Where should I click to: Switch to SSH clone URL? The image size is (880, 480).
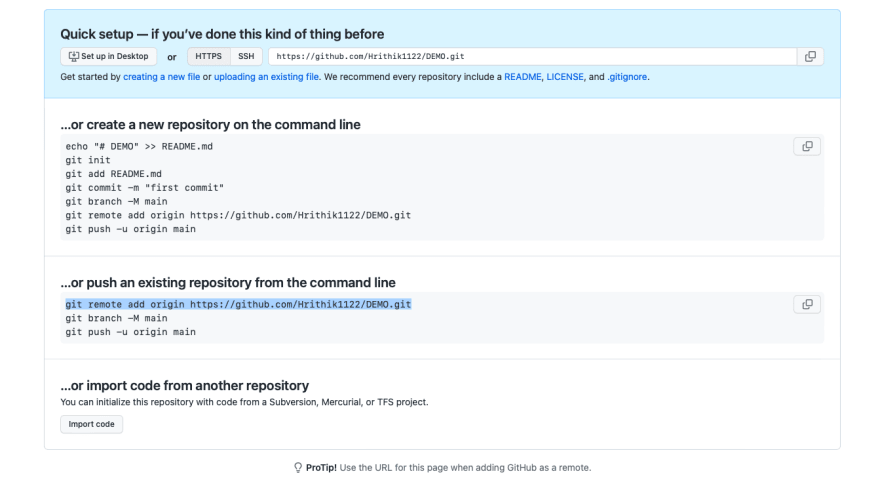[246, 56]
